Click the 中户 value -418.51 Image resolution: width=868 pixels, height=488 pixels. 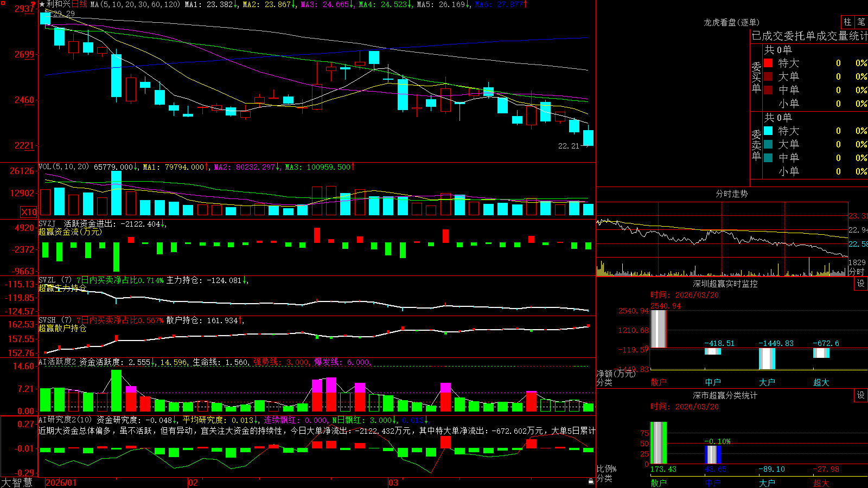[x=719, y=343]
